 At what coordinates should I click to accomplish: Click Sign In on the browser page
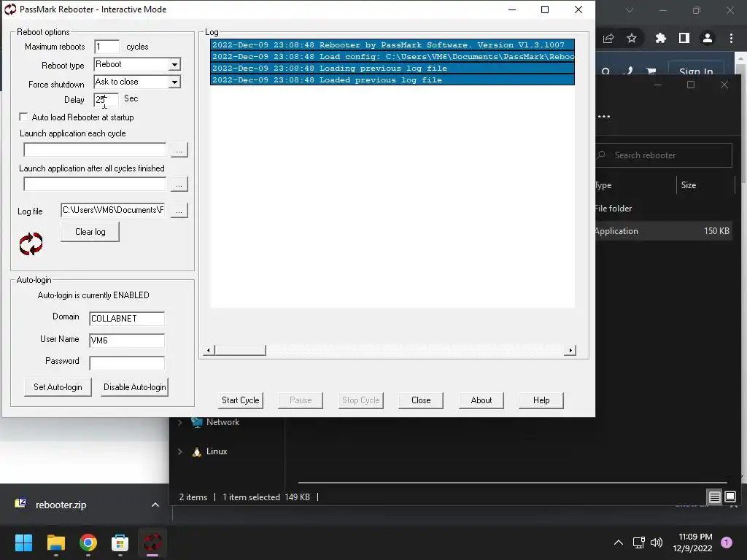pos(696,71)
